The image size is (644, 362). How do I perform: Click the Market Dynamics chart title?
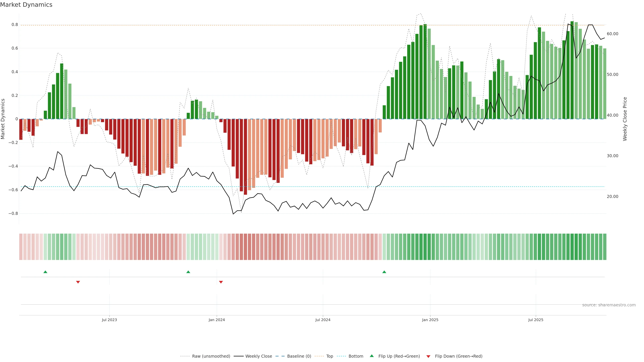(26, 5)
